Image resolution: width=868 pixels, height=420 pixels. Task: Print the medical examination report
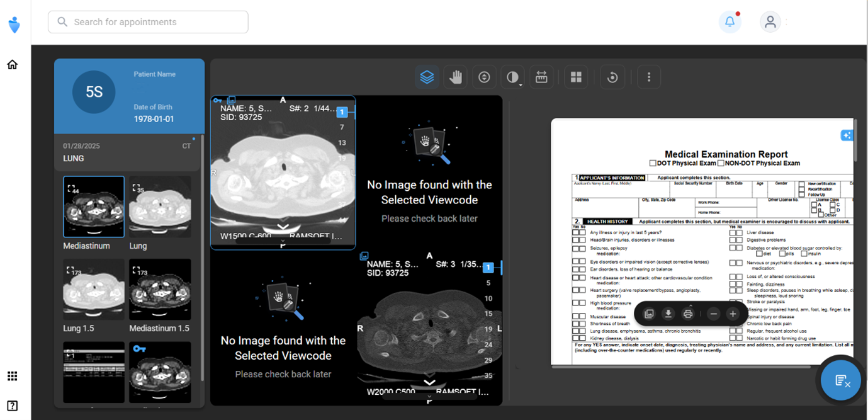[x=688, y=314]
